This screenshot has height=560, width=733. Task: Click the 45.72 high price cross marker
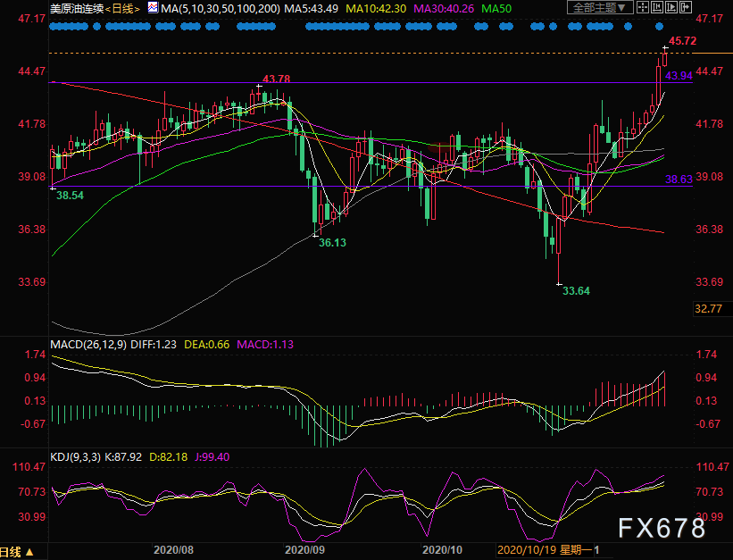pos(664,46)
